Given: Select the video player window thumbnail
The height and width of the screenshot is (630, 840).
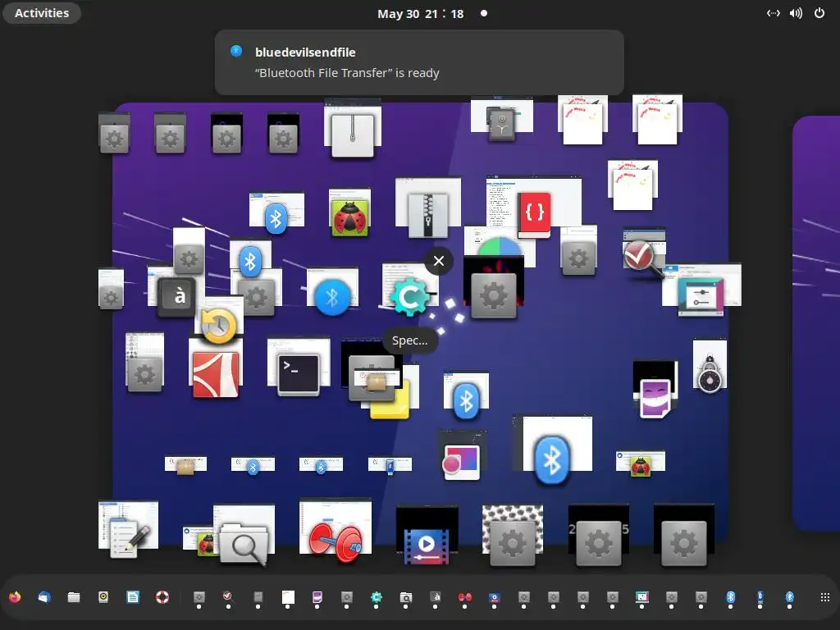Looking at the screenshot, I should tap(427, 536).
